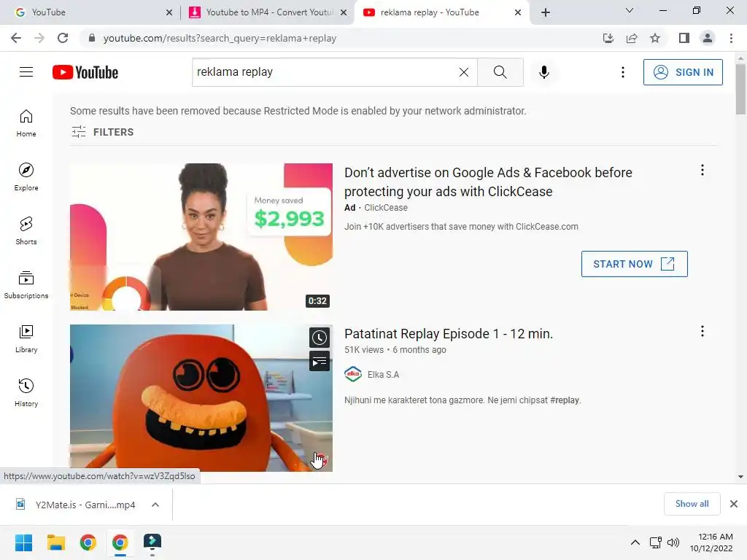The height and width of the screenshot is (560, 747).
Task: Open a new browser tab
Action: pos(546,12)
